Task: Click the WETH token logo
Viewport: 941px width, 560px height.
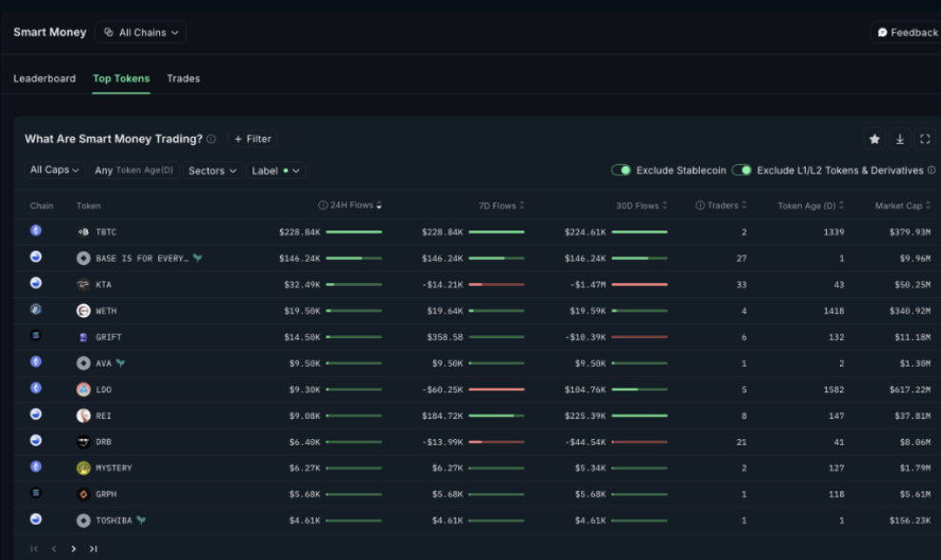Action: click(x=84, y=310)
